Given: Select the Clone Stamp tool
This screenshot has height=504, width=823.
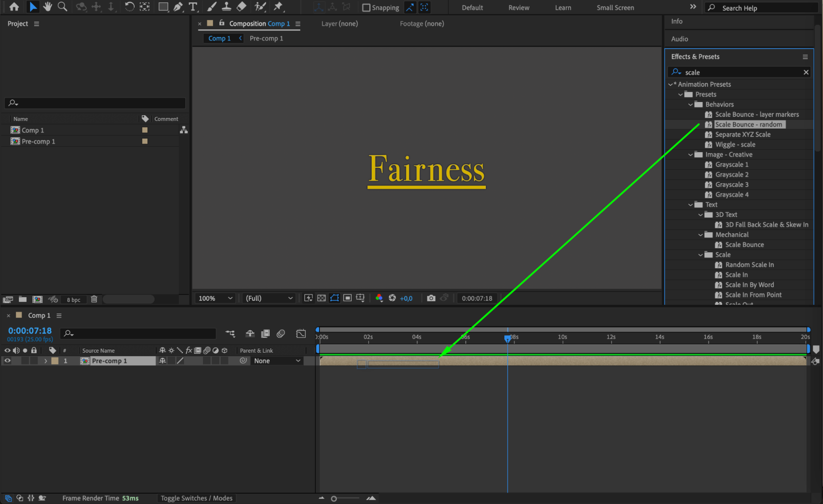Looking at the screenshot, I should (226, 7).
